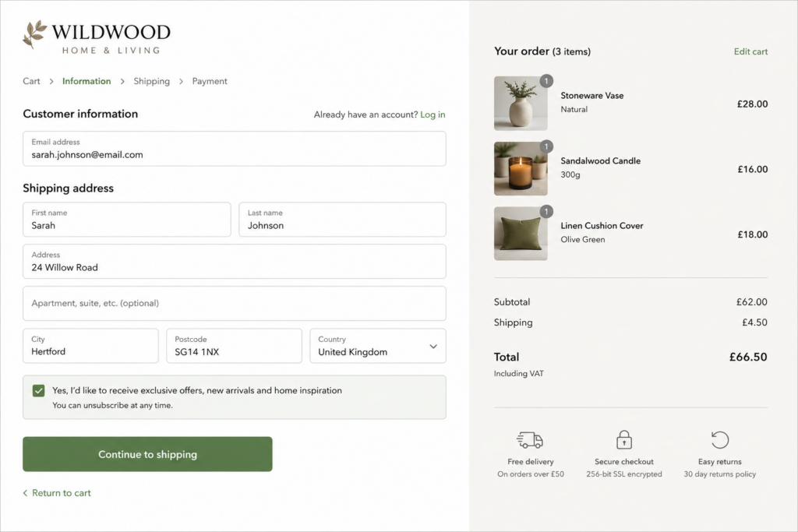Focus the Apartment, suite optional field
The width and height of the screenshot is (798, 532).
(x=235, y=303)
